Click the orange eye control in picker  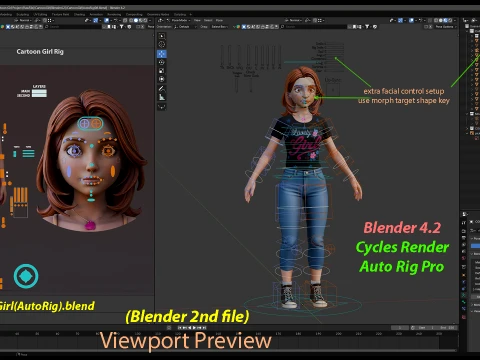[x=108, y=151]
